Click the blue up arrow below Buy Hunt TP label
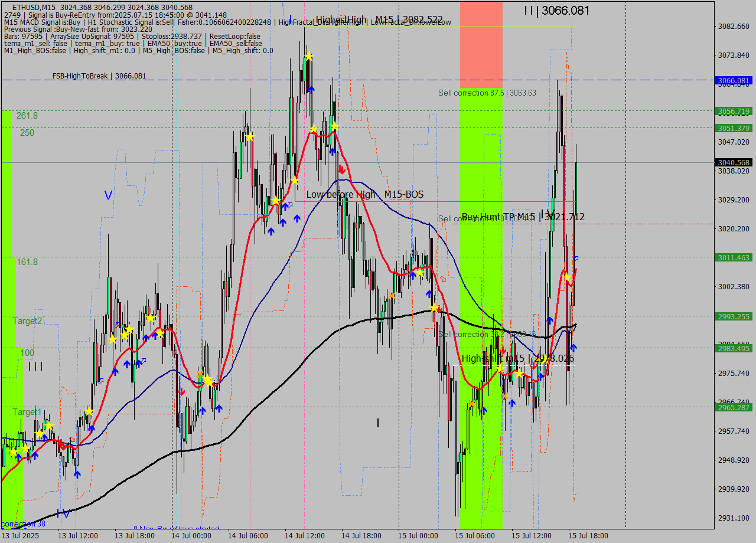Image resolution: width=756 pixels, height=543 pixels. (550, 319)
